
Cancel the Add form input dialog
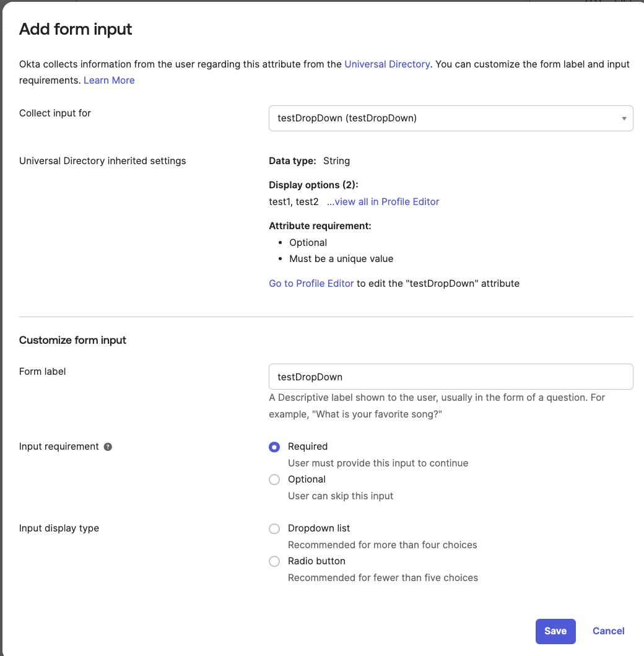click(608, 631)
